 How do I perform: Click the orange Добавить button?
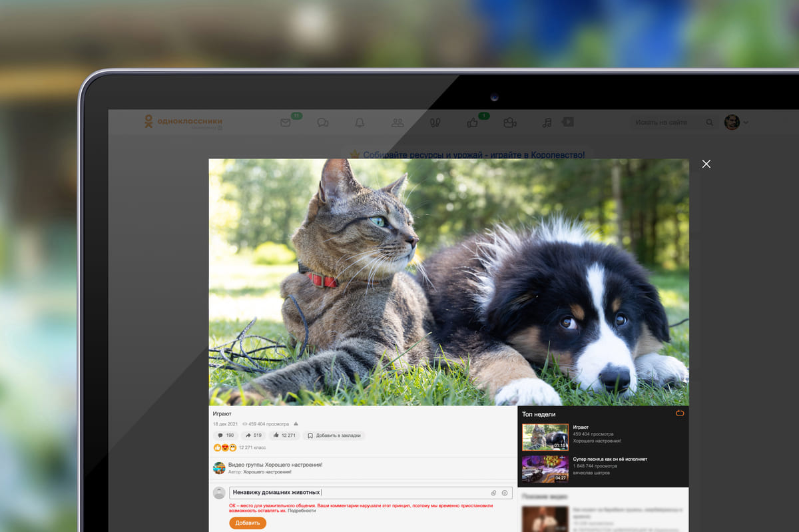pyautogui.click(x=248, y=523)
